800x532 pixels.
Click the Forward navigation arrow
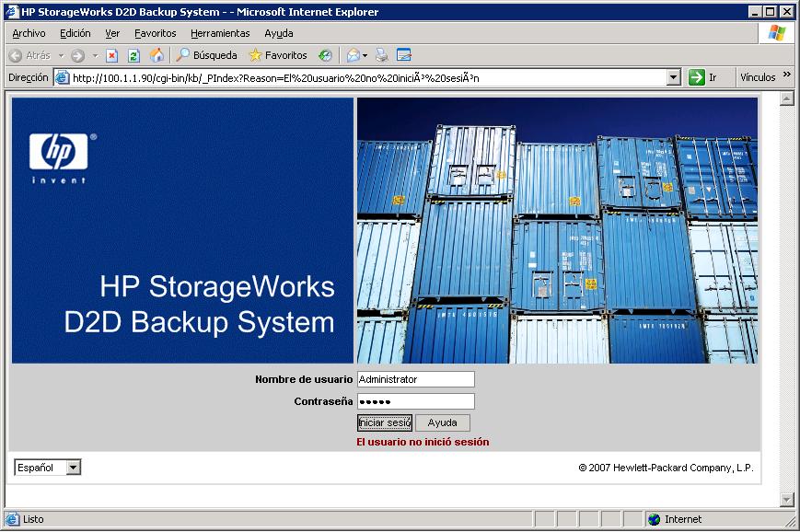point(78,55)
